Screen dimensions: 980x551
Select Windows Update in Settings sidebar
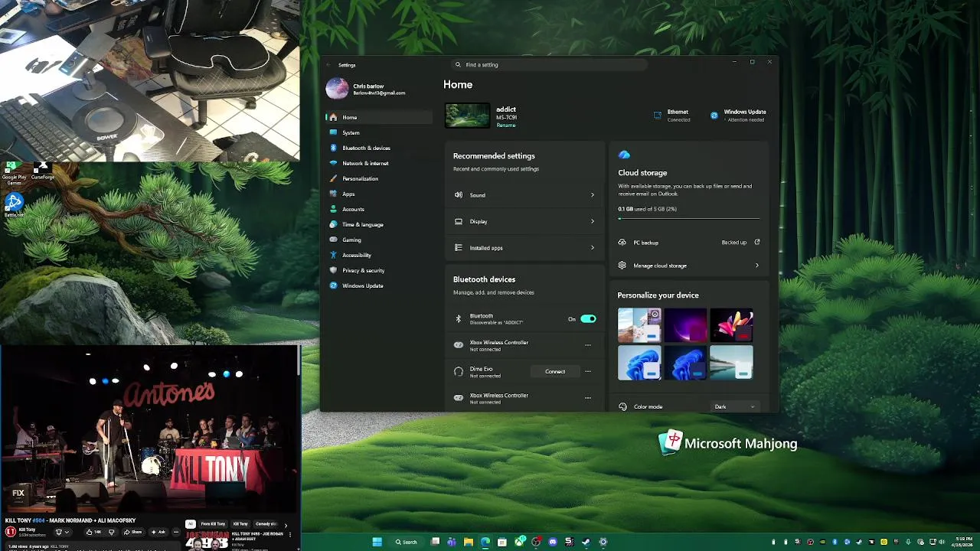coord(379,285)
